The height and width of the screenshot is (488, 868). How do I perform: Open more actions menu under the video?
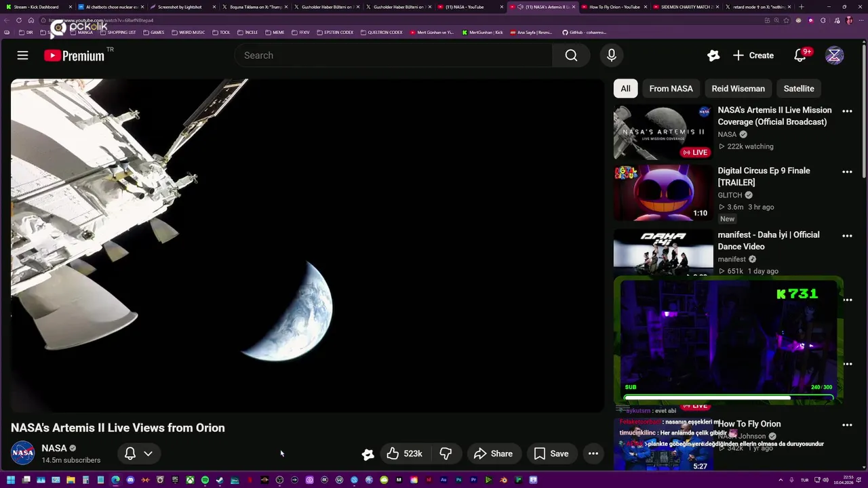point(593,453)
